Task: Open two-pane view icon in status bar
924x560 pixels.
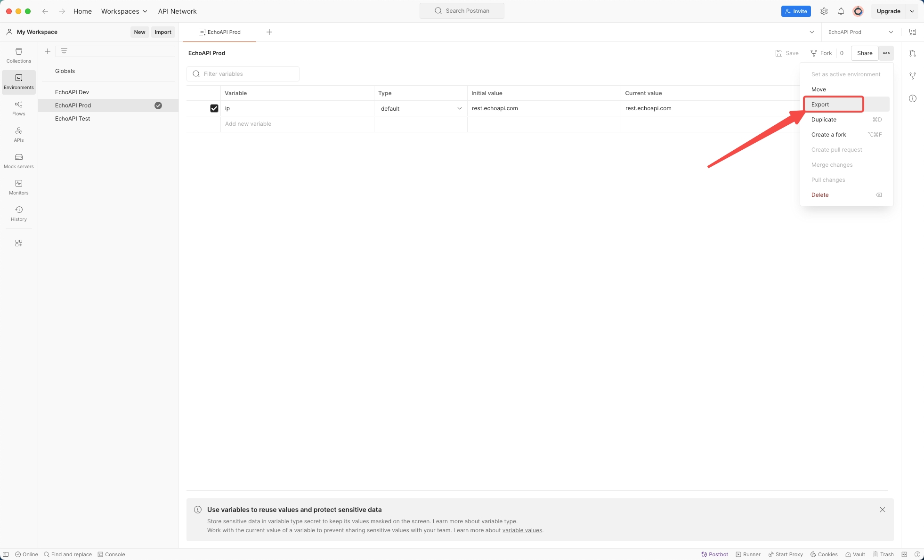Action: [904, 554]
